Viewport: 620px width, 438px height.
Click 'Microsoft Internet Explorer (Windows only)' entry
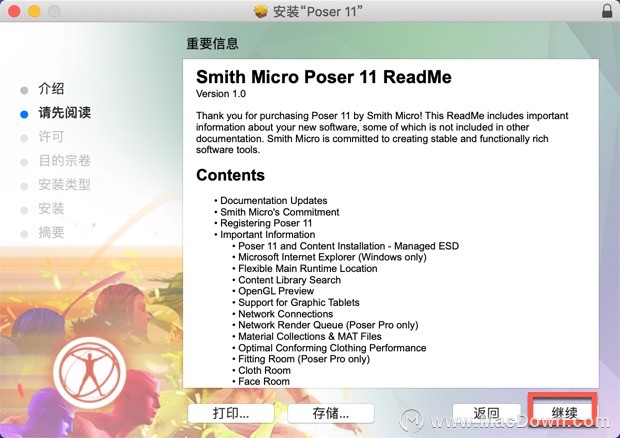click(332, 257)
